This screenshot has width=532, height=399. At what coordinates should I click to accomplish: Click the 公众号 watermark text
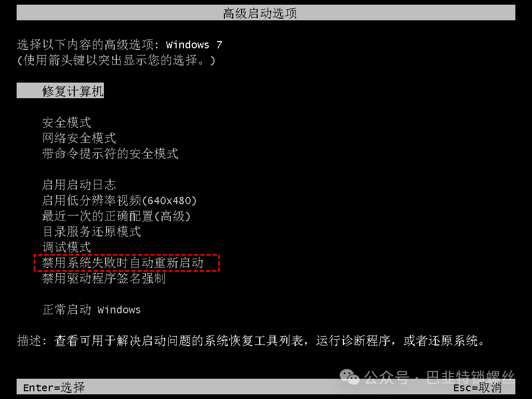point(387,377)
